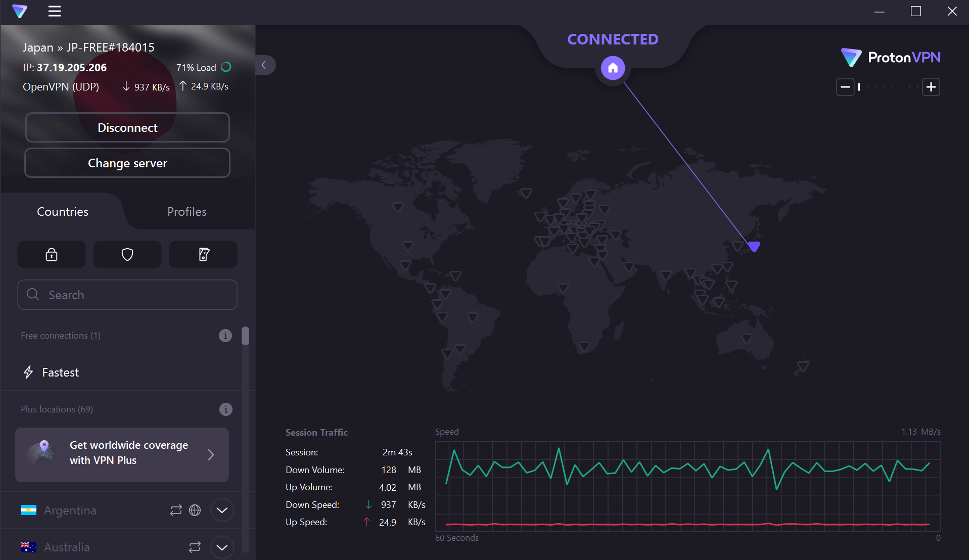Select the Australia country row
The height and width of the screenshot is (560, 969).
[121, 547]
